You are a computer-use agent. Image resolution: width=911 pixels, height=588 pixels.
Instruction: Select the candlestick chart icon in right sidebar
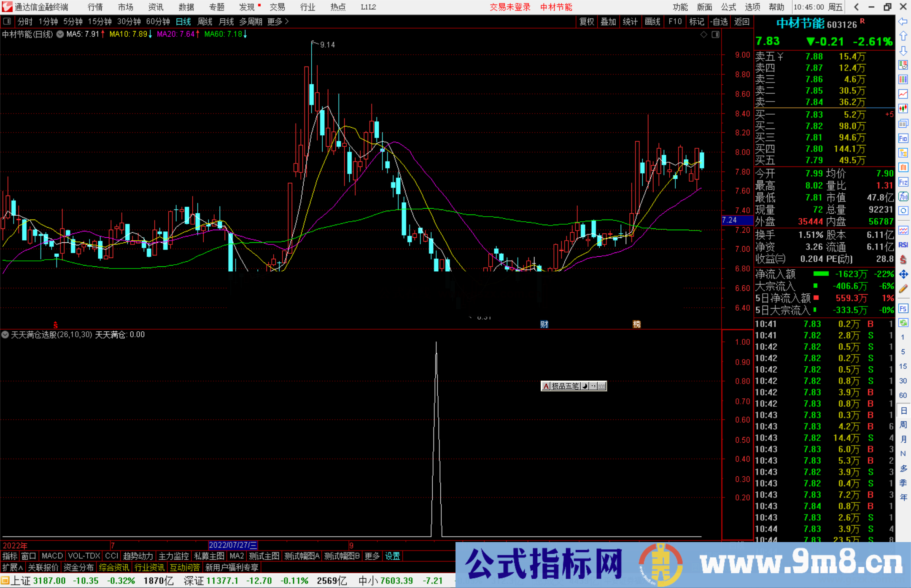point(903,107)
